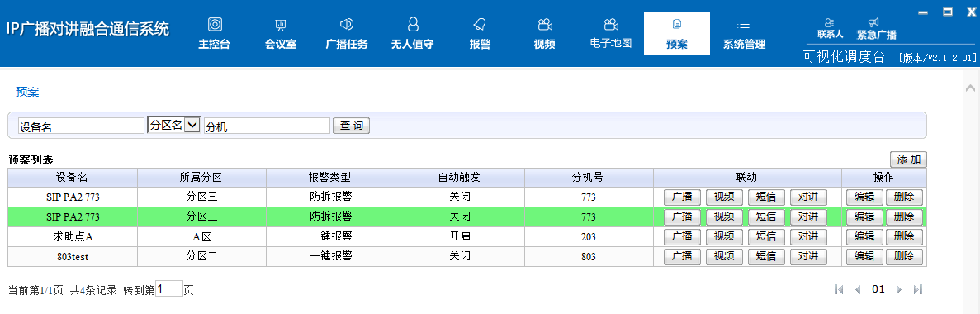
Task: Go to the previous page arrow
Action: [x=858, y=289]
